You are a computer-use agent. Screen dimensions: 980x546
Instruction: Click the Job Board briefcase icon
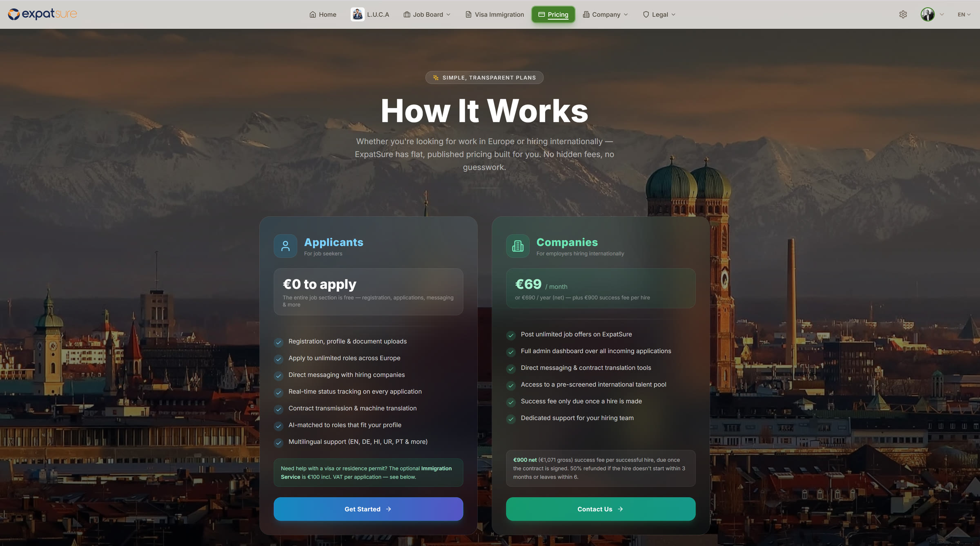pyautogui.click(x=407, y=14)
